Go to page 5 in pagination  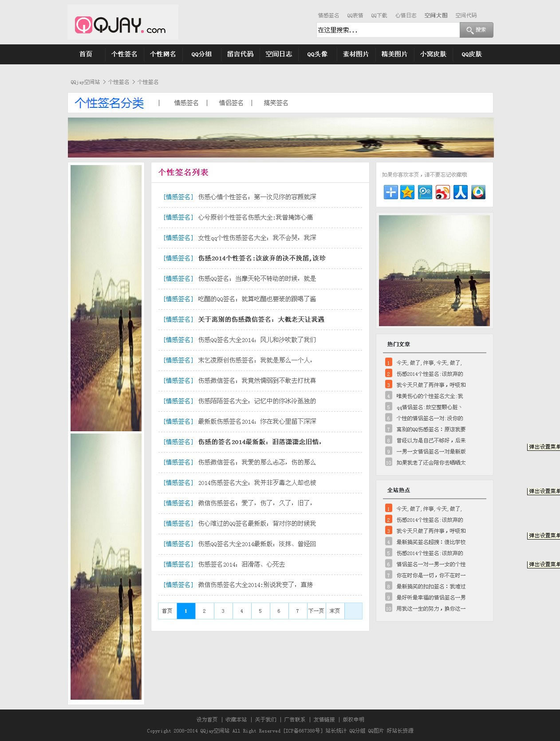click(260, 611)
